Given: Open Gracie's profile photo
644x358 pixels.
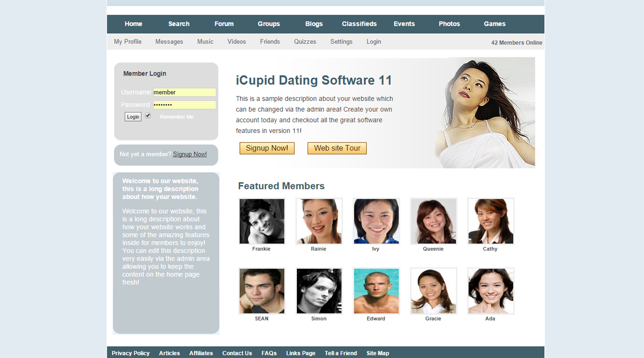Looking at the screenshot, I should (x=434, y=291).
